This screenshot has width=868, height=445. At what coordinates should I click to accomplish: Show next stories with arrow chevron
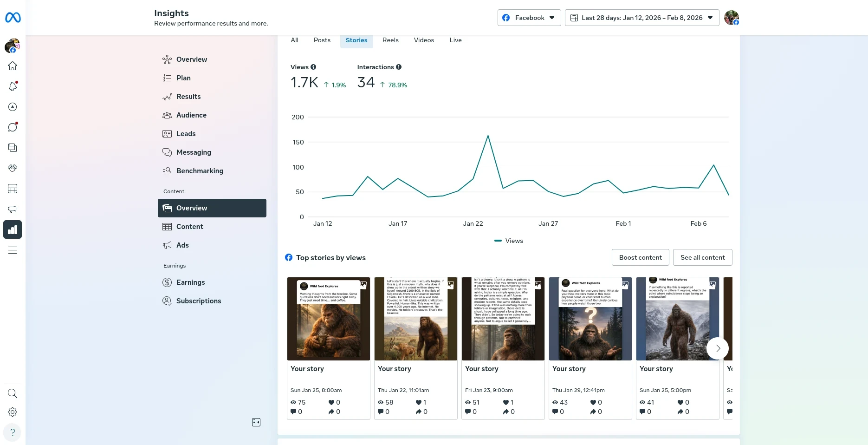coord(718,348)
